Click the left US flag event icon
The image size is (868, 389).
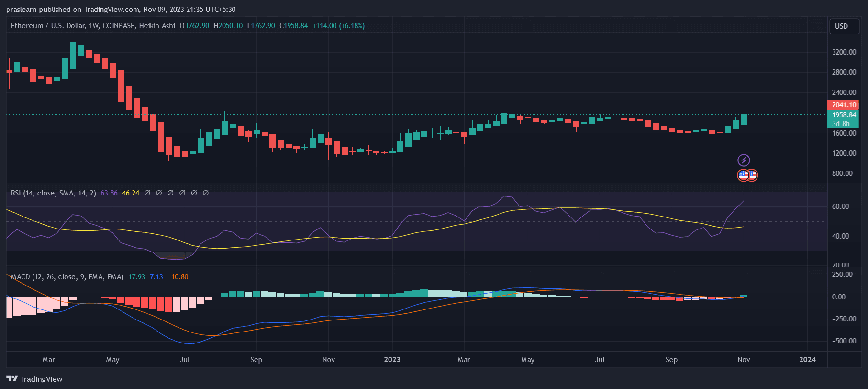tap(743, 175)
